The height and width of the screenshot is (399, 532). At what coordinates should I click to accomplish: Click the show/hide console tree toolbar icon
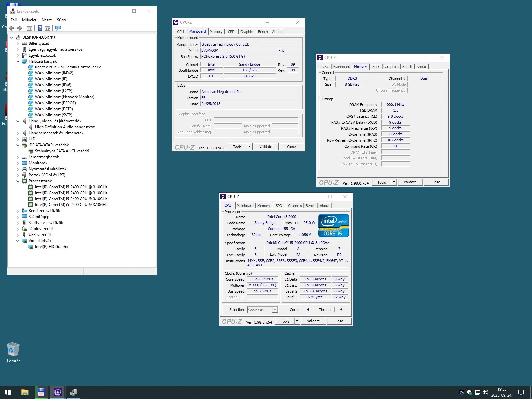click(30, 28)
